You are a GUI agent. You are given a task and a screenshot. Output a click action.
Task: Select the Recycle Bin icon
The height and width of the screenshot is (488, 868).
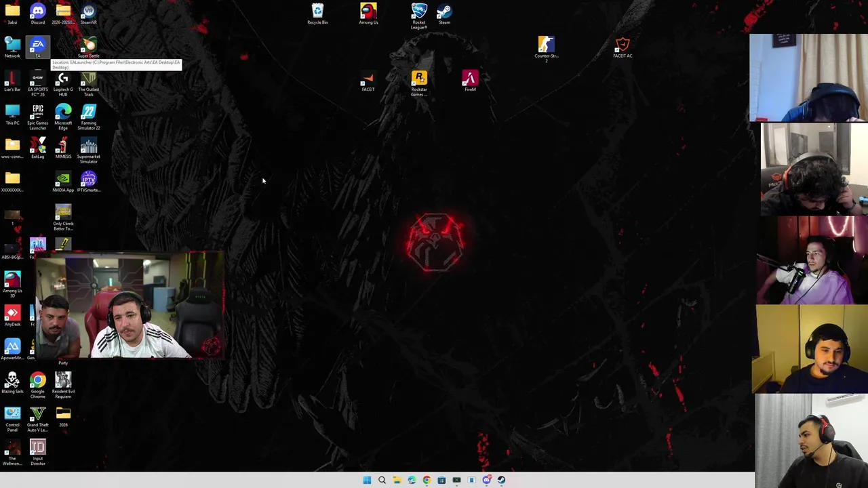click(x=317, y=14)
